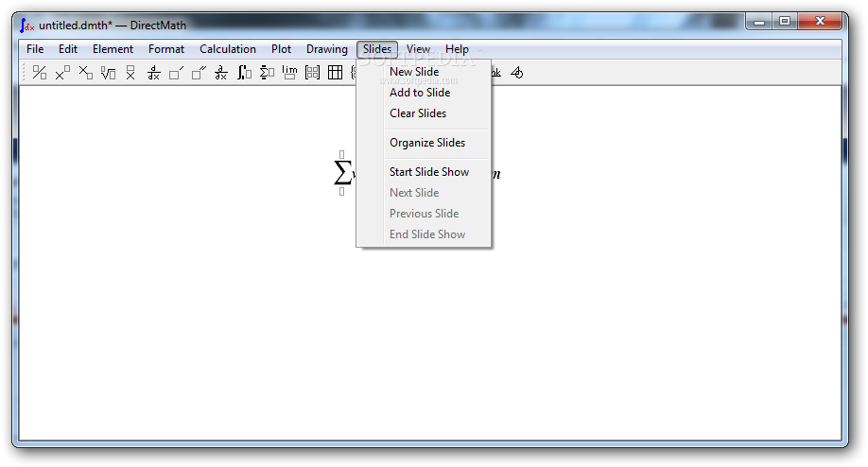Click the lower limit placeholder below sigma
Screen dimensions: 868x467
pos(341,192)
